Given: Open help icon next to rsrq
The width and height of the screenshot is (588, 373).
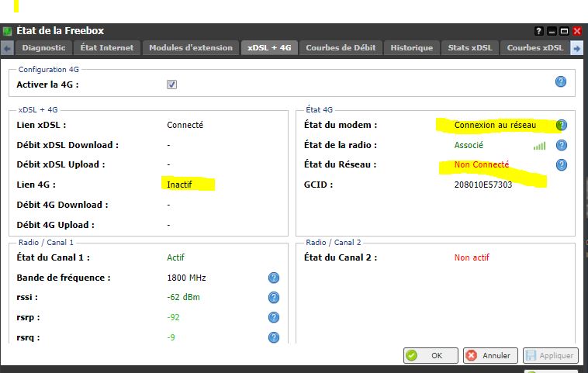Looking at the screenshot, I should [x=274, y=337].
